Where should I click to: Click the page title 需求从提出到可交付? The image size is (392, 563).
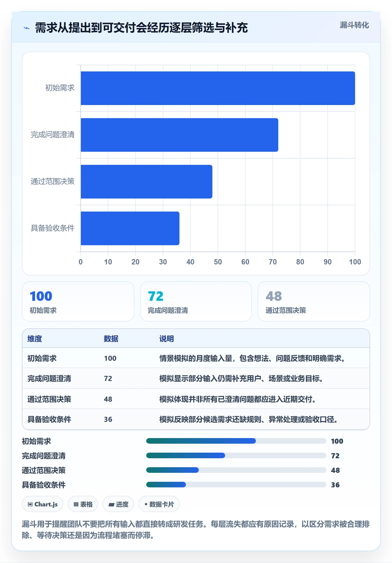click(x=141, y=28)
